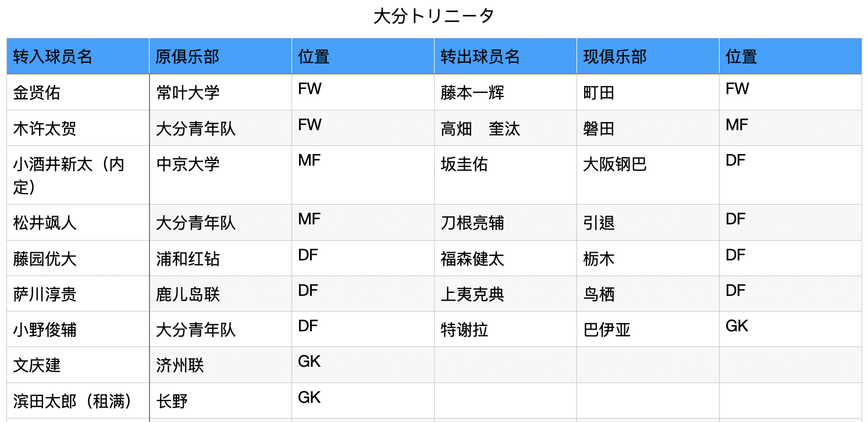Select the 常叶大学 club cell
This screenshot has height=422, width=868.
click(220, 92)
